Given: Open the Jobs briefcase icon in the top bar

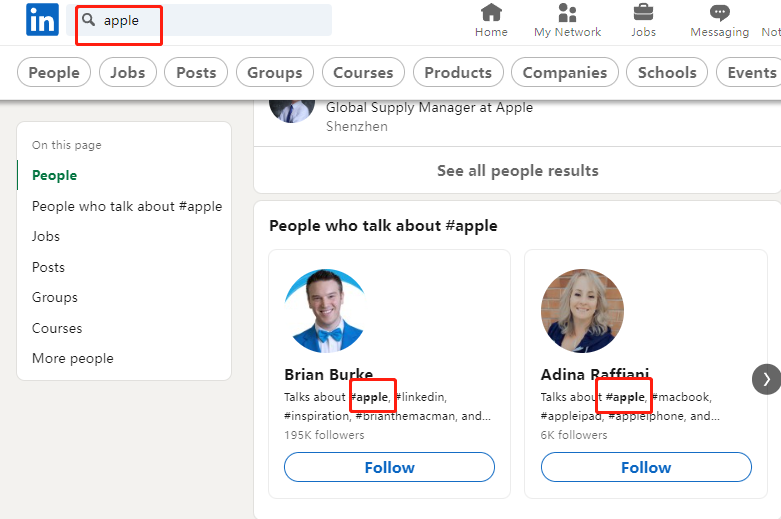Looking at the screenshot, I should point(643,12).
